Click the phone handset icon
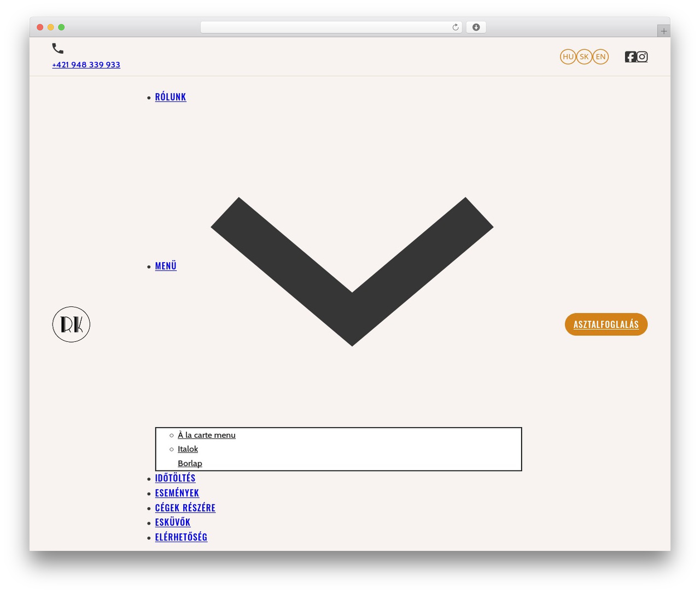Screen dimensions: 700x593 [x=58, y=48]
